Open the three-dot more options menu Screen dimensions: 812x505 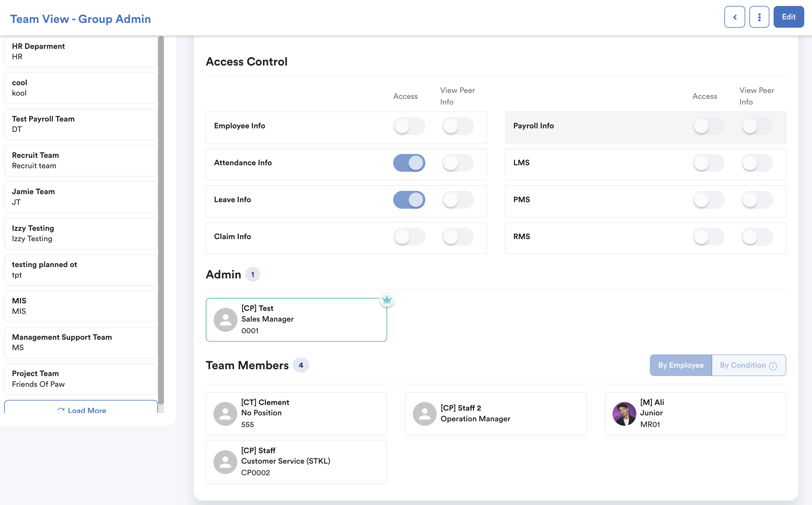[759, 17]
